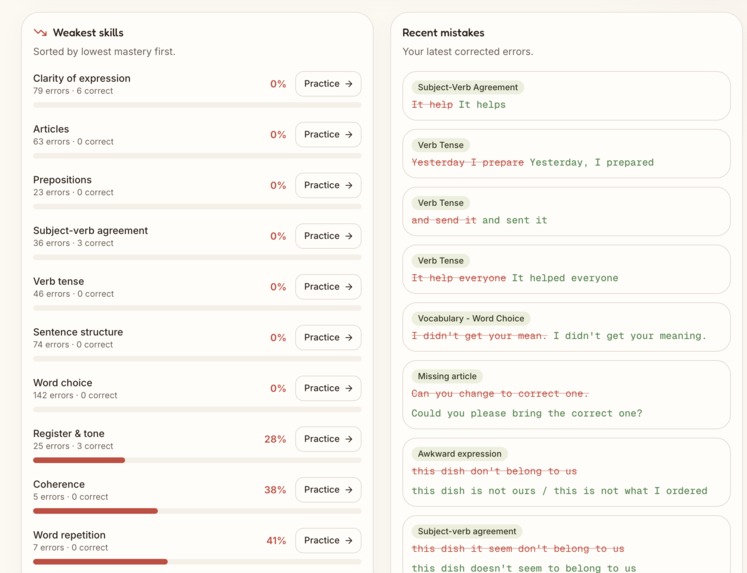Click the Word repetition skill name

(x=70, y=535)
